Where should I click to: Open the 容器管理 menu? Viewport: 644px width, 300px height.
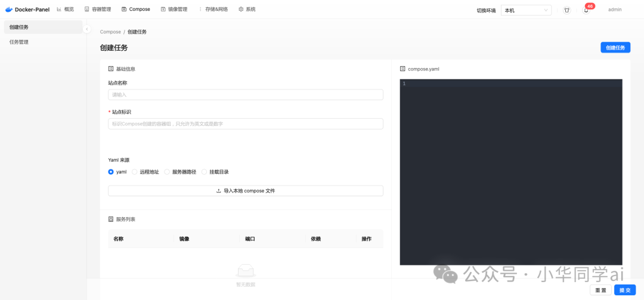point(98,9)
